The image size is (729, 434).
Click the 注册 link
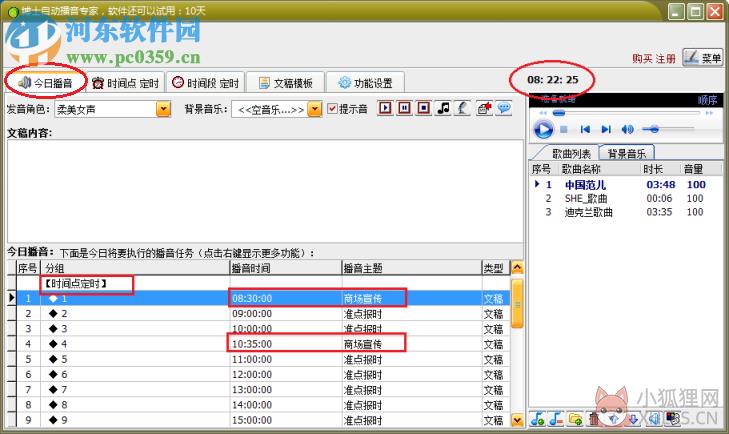point(665,59)
